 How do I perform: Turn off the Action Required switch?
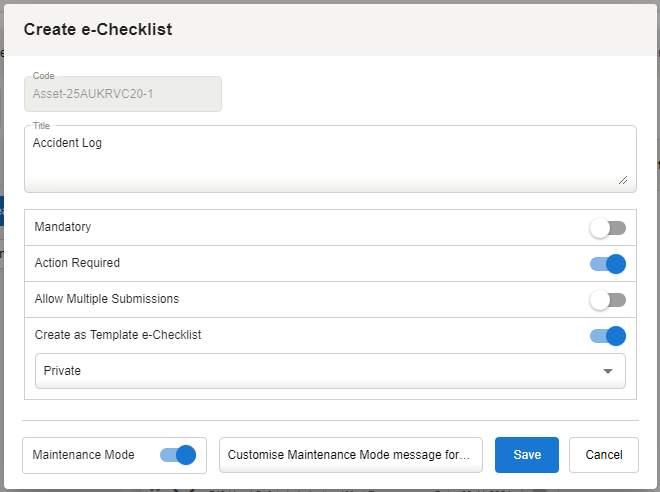[x=607, y=264]
